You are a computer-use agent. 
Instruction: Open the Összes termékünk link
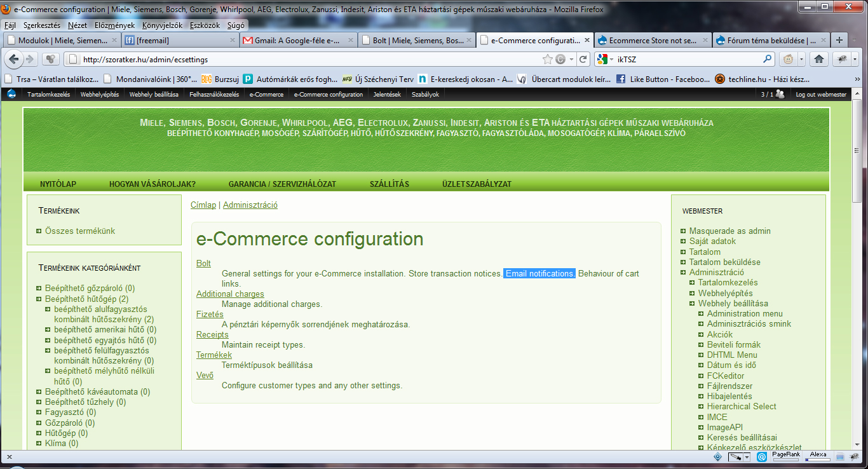80,231
